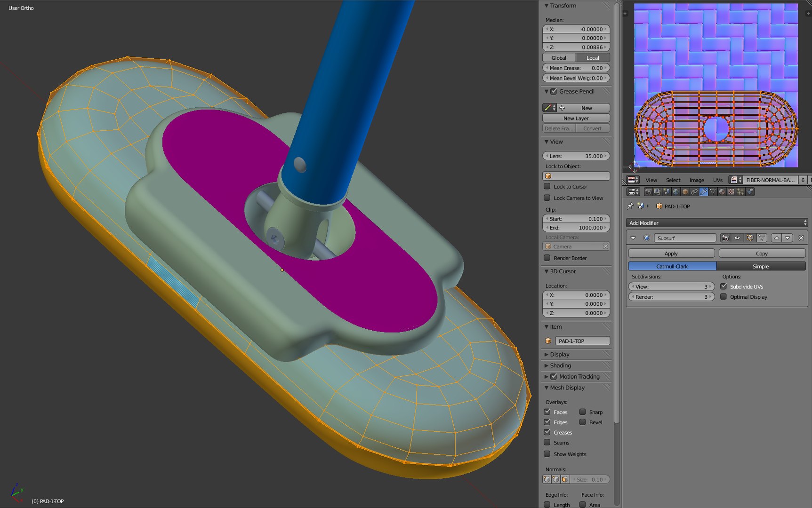Toggle the pin icon in the properties context

click(x=630, y=206)
